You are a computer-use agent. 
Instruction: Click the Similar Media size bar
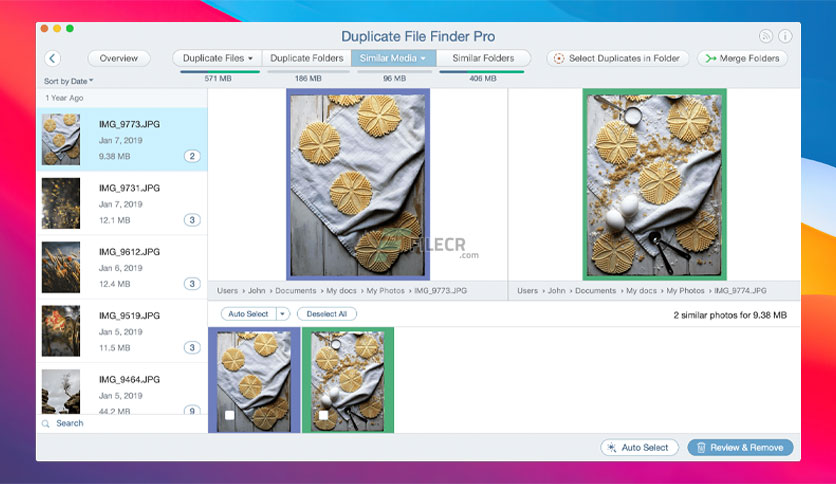tap(394, 71)
